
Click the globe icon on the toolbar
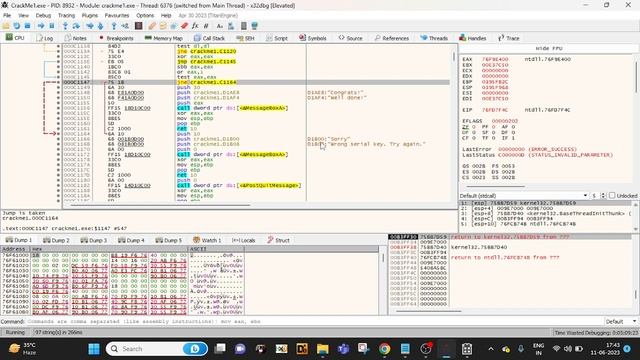click(x=255, y=26)
